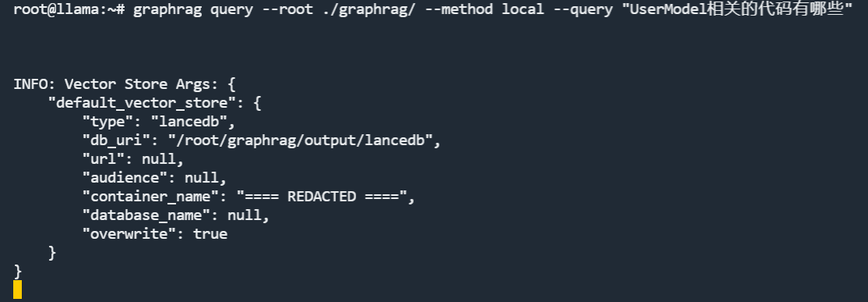Screen dimensions: 868x302
Task: Click the INFO: Vector Store Args line
Action: (125, 84)
